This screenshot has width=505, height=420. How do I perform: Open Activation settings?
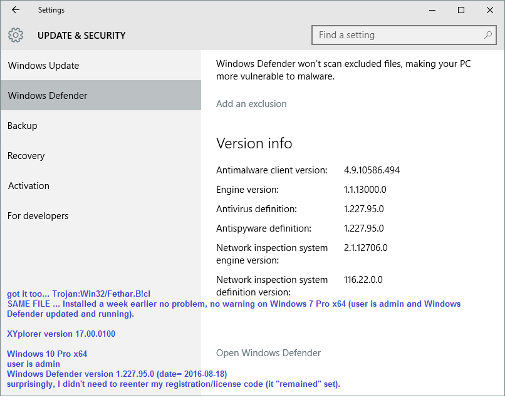point(28,185)
